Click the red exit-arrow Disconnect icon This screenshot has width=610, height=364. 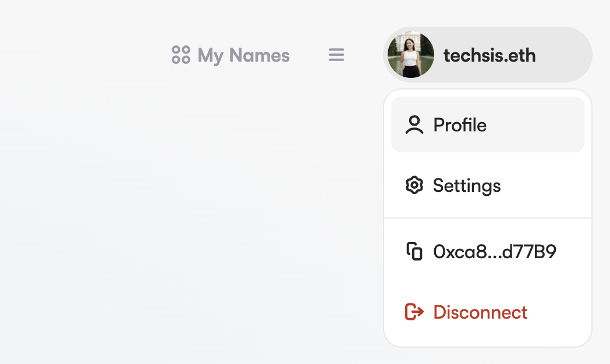414,312
